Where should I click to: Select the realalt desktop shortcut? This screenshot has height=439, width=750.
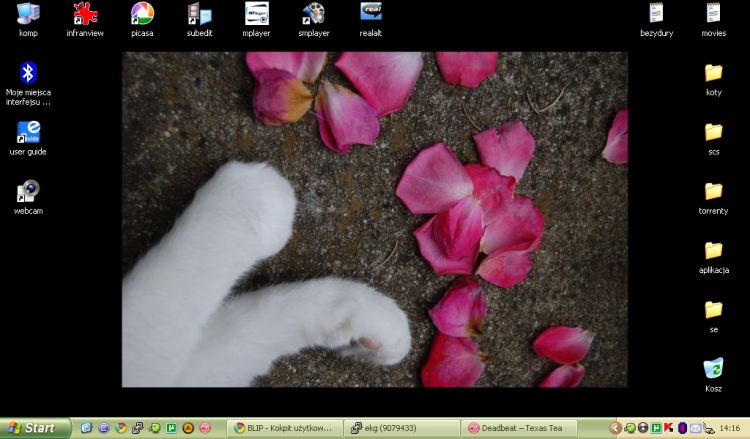[371, 14]
